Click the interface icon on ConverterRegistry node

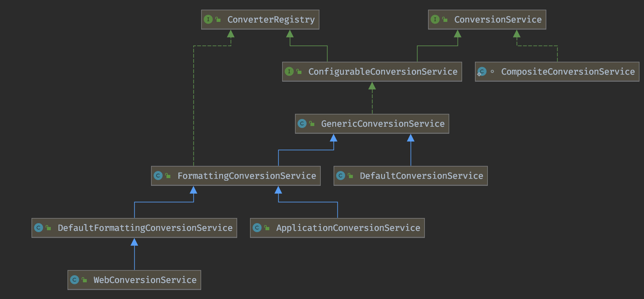[x=208, y=19]
